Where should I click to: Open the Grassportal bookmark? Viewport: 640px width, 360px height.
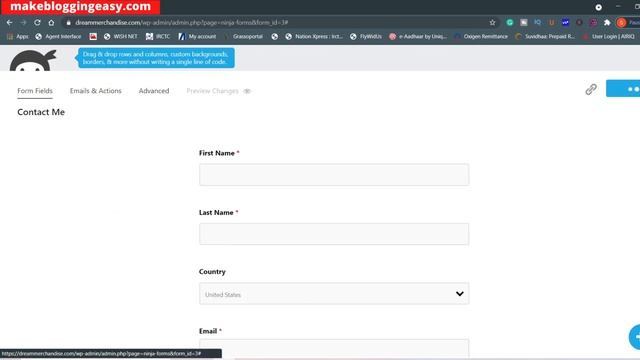click(244, 36)
